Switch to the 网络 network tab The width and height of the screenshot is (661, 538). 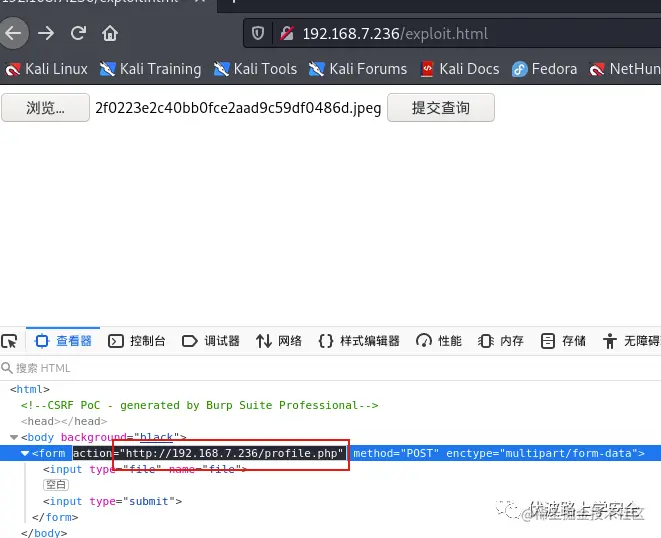tap(279, 341)
